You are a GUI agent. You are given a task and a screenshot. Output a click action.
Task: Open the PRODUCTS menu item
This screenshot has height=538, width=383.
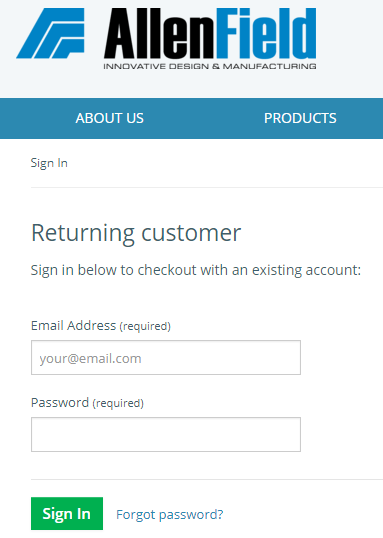coord(300,118)
